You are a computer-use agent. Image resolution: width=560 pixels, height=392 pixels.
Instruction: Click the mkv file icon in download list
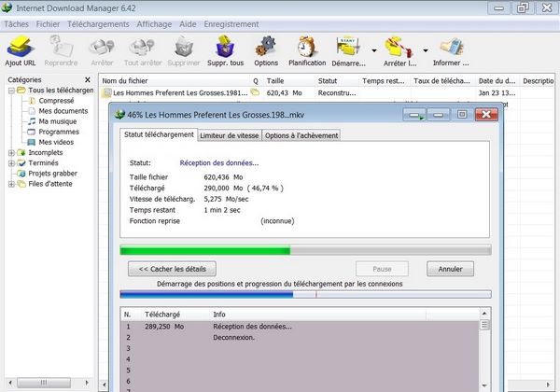106,92
